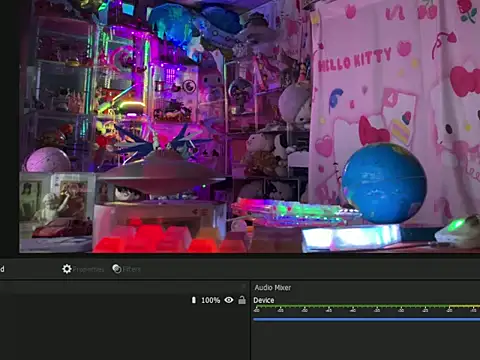This screenshot has height=360, width=480.
Task: Click the 100% label in the source row
Action: pos(210,300)
